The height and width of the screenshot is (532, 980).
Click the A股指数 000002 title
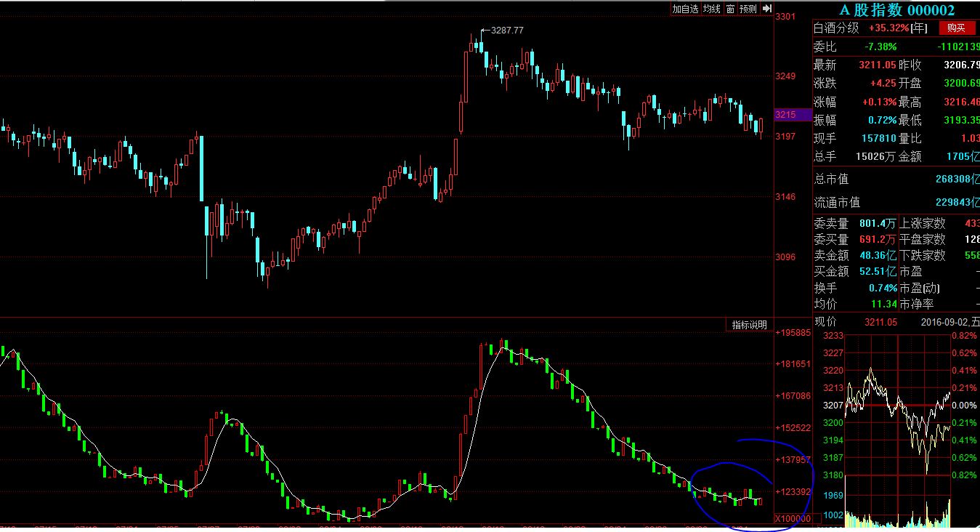(x=896, y=9)
